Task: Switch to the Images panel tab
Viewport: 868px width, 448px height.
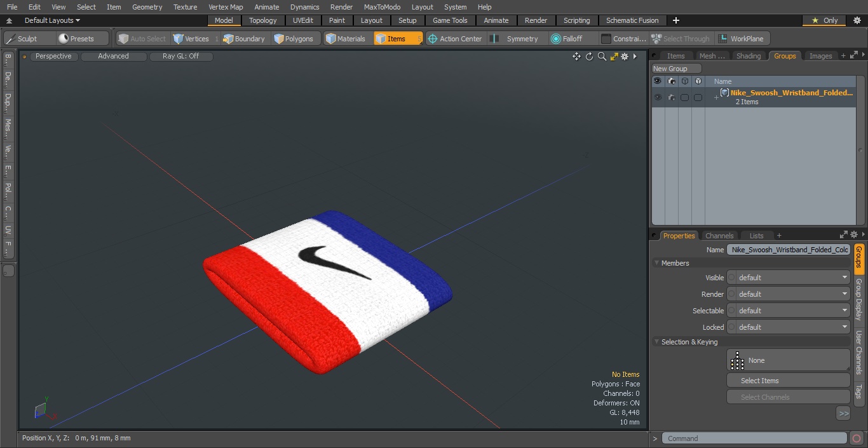Action: (x=820, y=56)
